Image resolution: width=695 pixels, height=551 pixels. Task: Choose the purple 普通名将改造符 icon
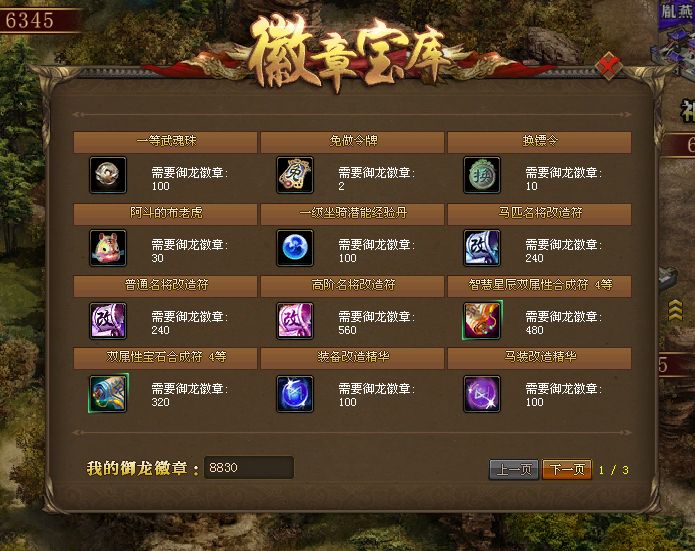(x=108, y=320)
